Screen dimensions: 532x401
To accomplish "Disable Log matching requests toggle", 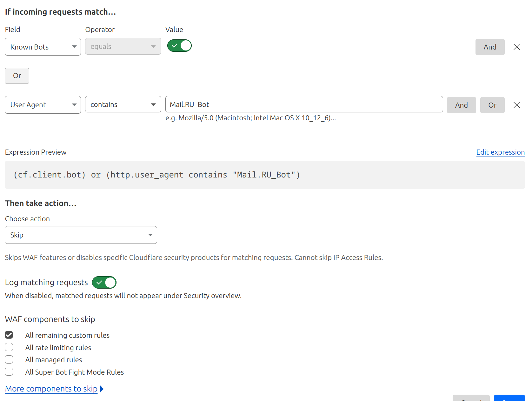I will [x=104, y=282].
